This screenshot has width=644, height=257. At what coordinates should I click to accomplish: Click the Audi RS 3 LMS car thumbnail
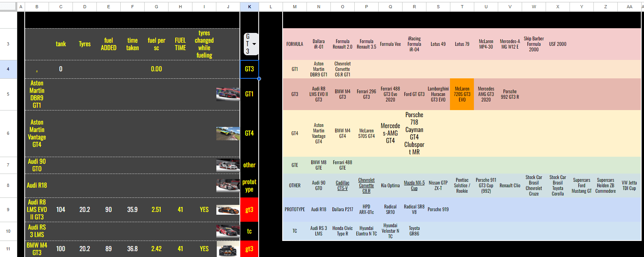(x=228, y=231)
